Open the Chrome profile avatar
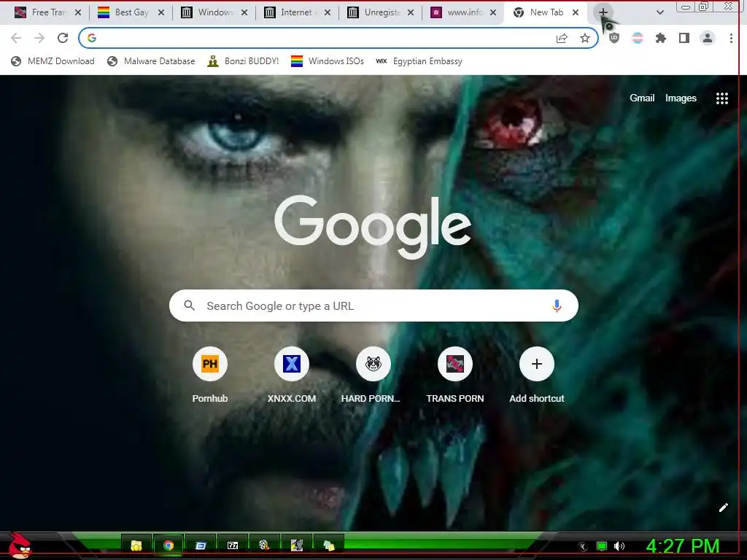Viewport: 747px width, 560px height. pos(708,38)
